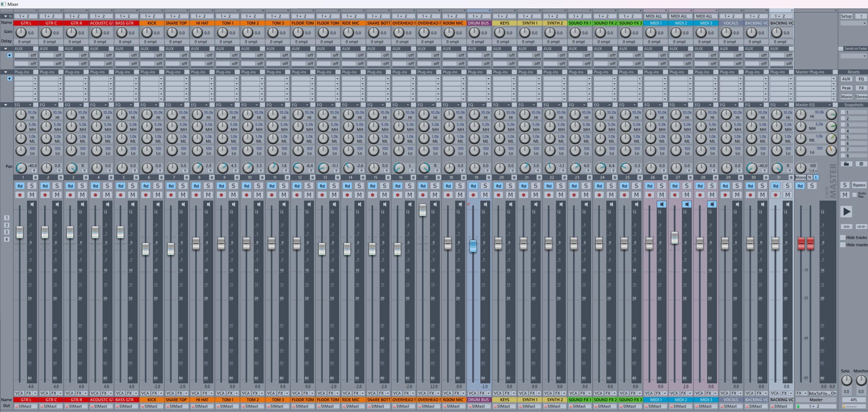Open the load snapshot folder icon

pyautogui.click(x=846, y=164)
